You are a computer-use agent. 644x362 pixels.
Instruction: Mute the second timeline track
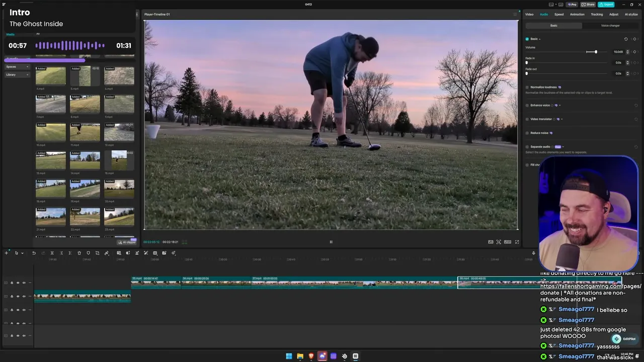point(24,296)
